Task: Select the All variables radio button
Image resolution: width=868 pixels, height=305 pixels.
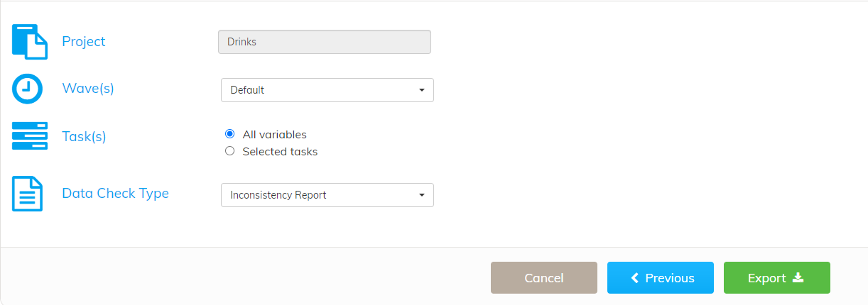Action: 229,134
